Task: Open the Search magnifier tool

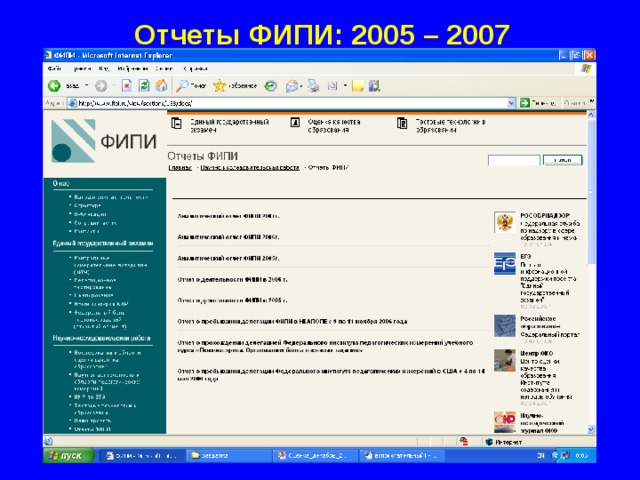Action: pos(182,86)
